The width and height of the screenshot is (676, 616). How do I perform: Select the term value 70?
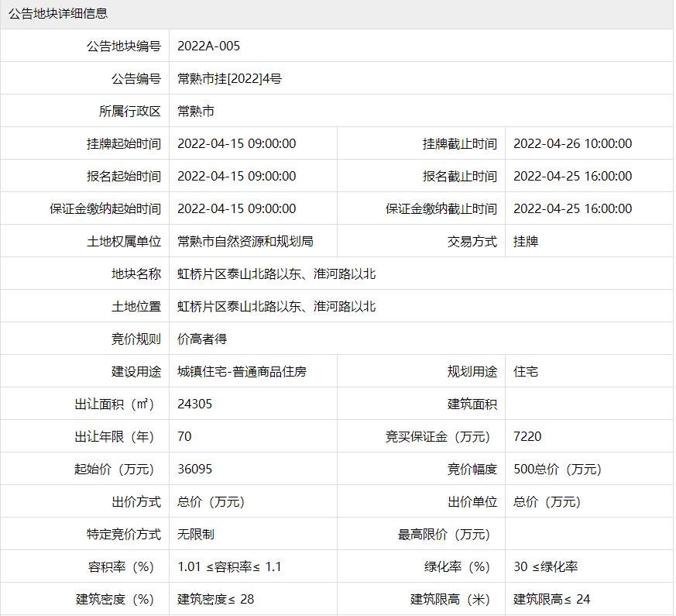[x=184, y=436]
